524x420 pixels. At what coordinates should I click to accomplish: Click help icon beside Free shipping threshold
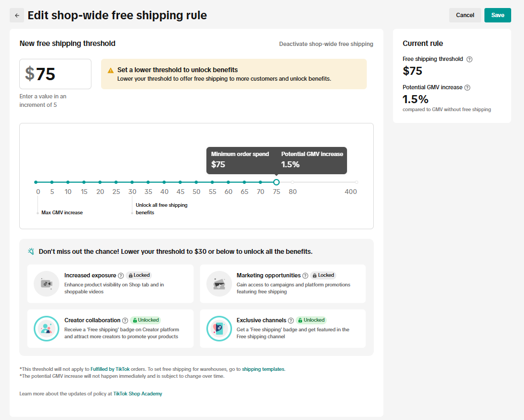(469, 59)
